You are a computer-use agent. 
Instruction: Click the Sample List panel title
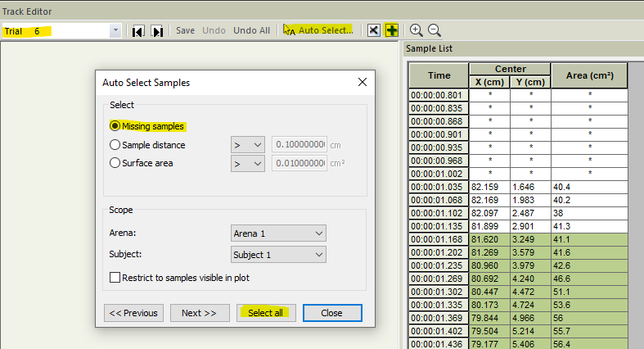point(429,48)
